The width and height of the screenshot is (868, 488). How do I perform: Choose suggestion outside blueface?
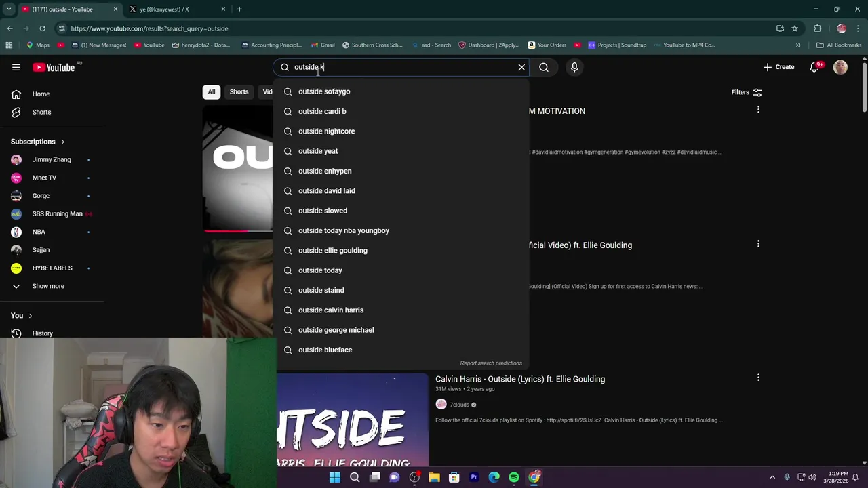(401, 350)
